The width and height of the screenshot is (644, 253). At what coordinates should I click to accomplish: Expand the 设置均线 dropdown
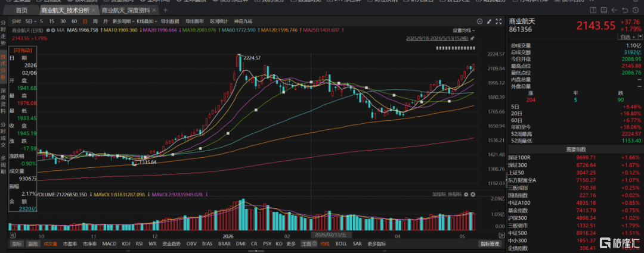pos(464,30)
